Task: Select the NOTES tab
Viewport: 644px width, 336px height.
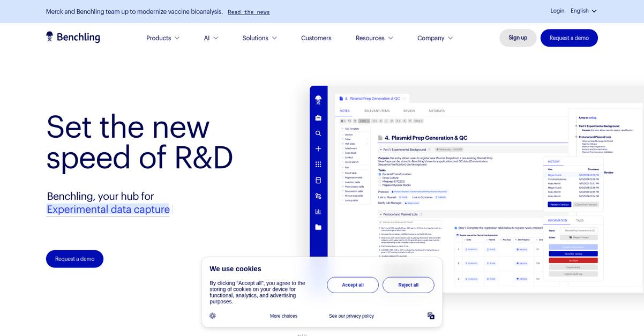Action: [345, 111]
